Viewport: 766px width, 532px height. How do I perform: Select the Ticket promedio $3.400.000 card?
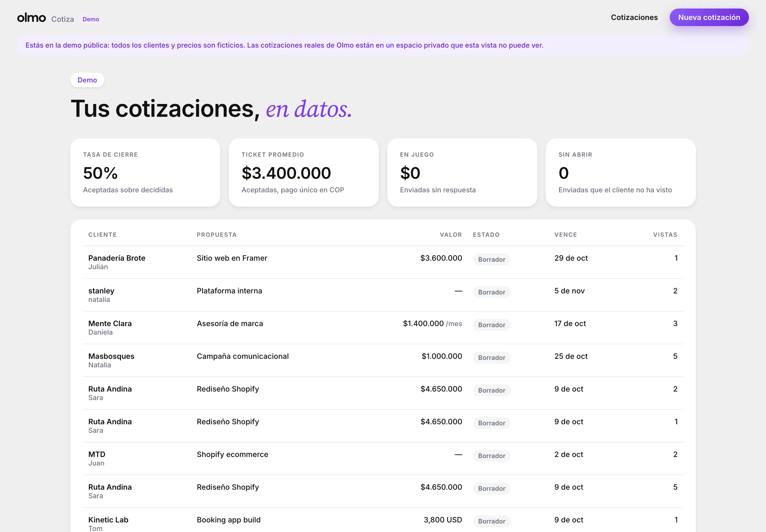303,172
